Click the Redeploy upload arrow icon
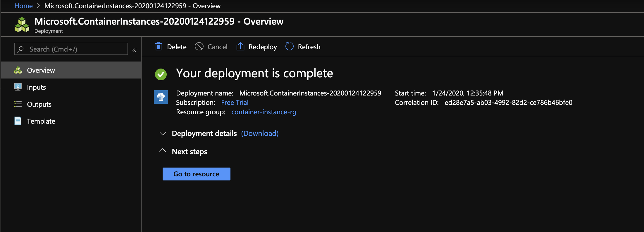 (x=240, y=46)
